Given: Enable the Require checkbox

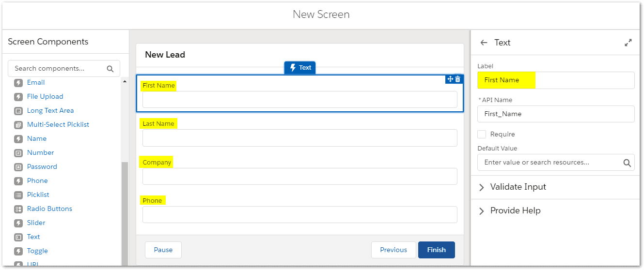Looking at the screenshot, I should point(482,134).
